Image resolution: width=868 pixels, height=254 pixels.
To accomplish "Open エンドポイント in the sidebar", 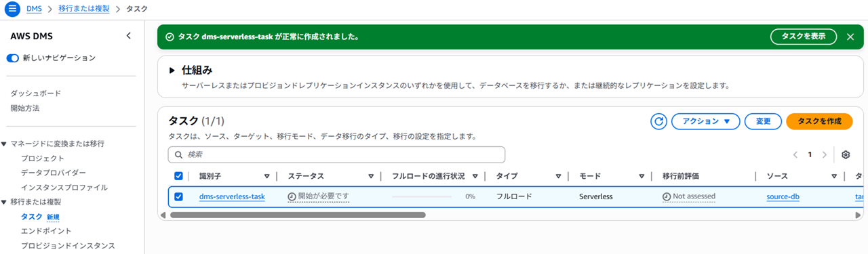I will 46,231.
